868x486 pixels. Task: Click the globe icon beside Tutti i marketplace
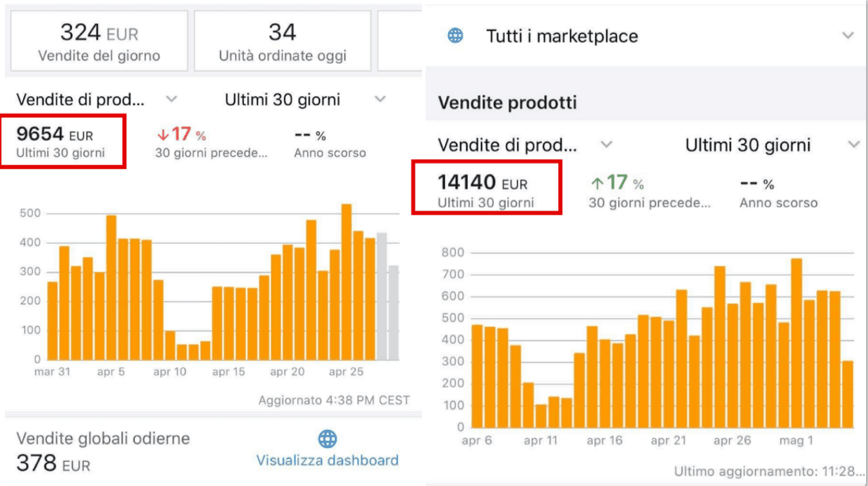coord(455,36)
